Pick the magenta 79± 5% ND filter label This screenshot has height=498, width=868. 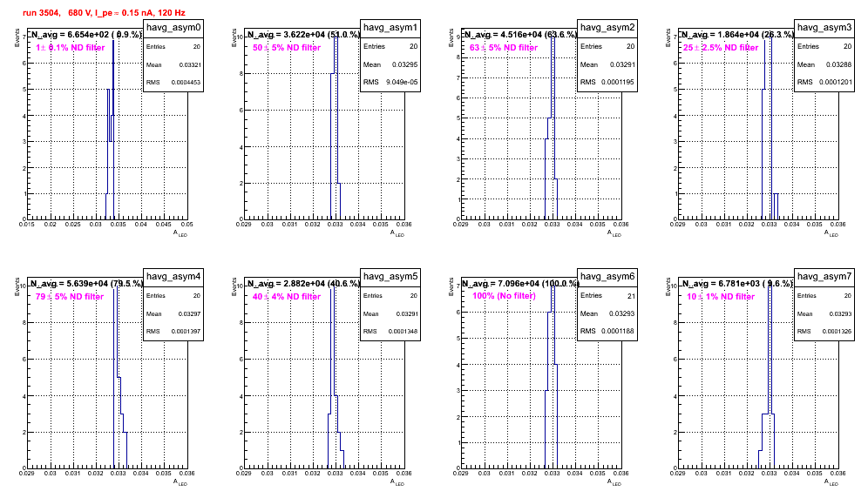pyautogui.click(x=70, y=297)
